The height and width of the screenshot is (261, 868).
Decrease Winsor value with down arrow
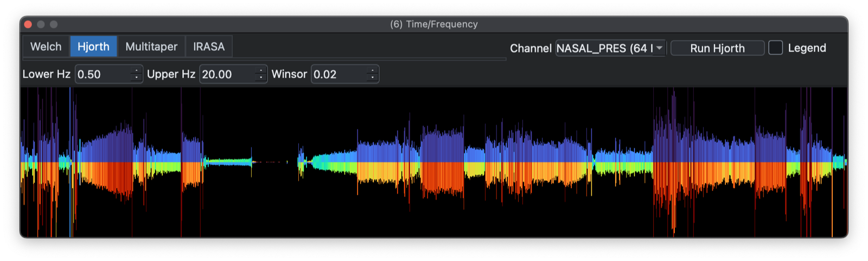(372, 78)
